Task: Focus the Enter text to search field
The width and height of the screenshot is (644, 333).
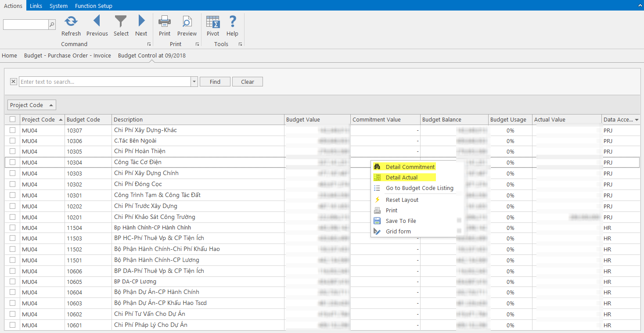Action: coord(105,82)
